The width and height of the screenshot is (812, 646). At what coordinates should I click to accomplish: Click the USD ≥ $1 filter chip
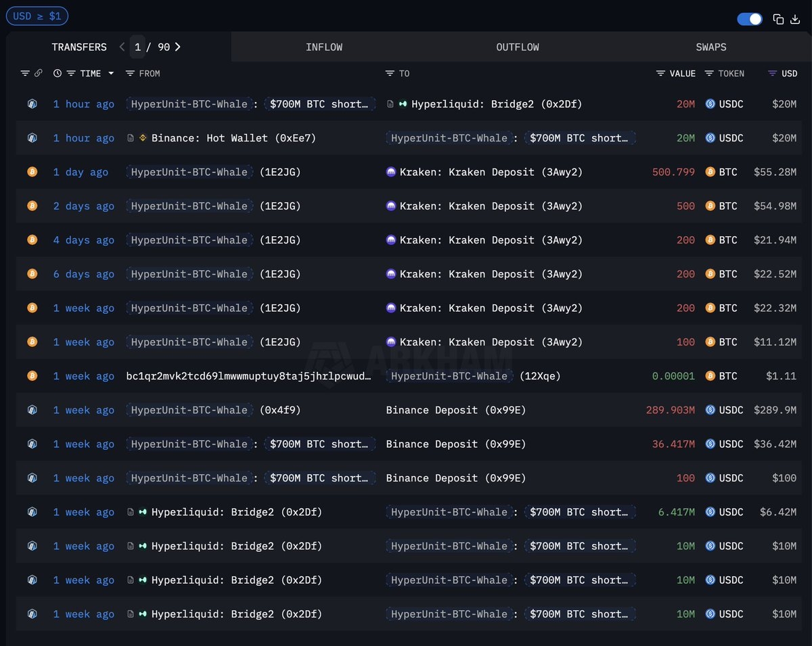click(37, 16)
